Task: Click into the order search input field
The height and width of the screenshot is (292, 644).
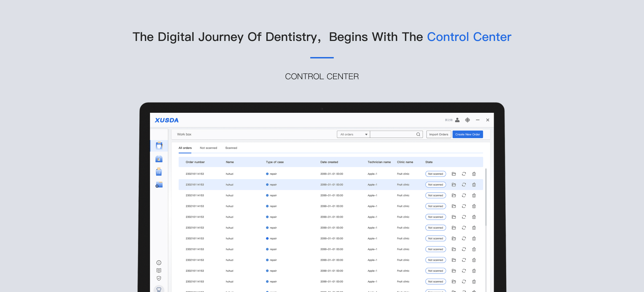Action: (x=392, y=134)
